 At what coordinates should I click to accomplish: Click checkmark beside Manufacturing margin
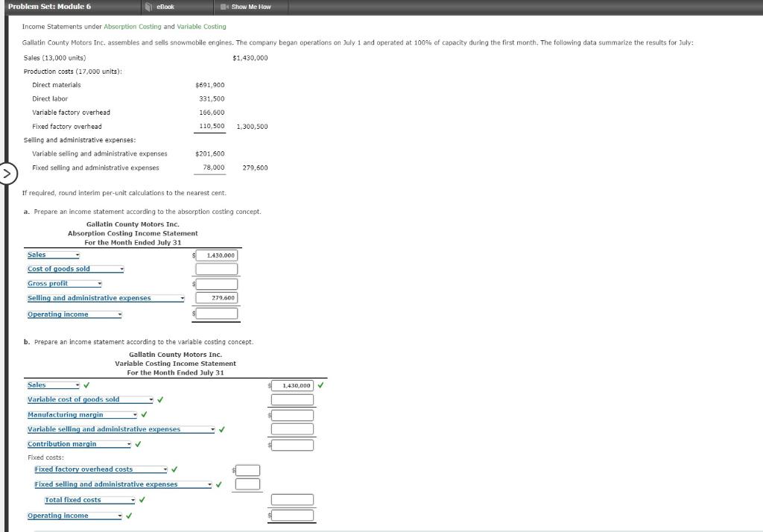(144, 415)
